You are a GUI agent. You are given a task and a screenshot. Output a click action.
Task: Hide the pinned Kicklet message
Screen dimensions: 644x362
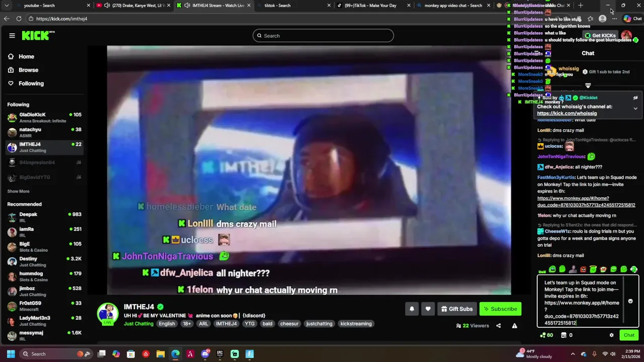tap(635, 98)
